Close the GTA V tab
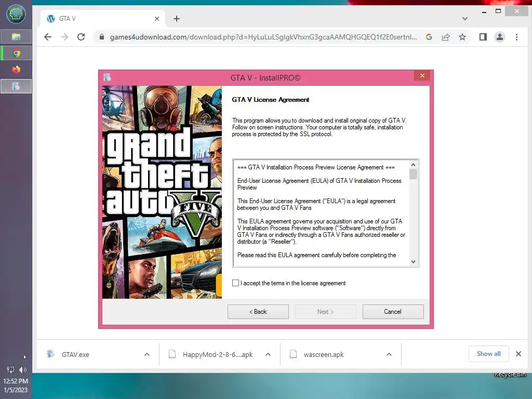 [x=157, y=19]
